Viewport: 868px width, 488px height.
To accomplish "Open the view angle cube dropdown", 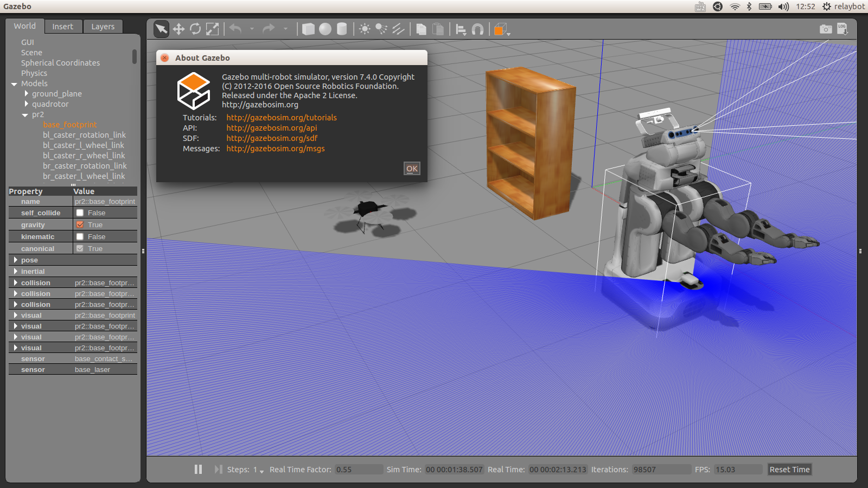I will 502,29.
